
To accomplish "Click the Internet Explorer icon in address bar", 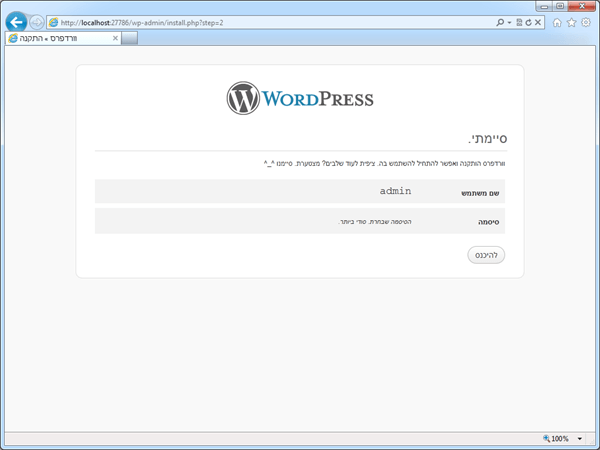I will coord(54,23).
